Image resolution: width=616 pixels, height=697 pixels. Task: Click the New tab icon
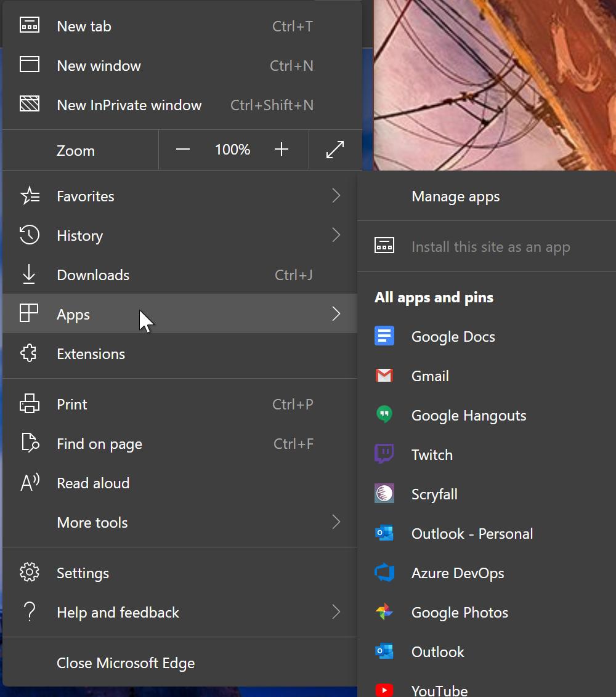pyautogui.click(x=30, y=25)
